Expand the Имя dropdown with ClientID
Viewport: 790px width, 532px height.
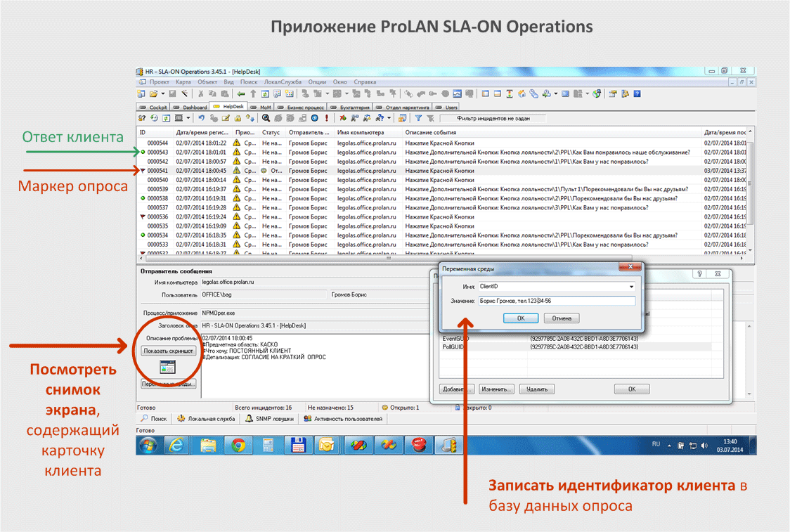[x=631, y=287]
